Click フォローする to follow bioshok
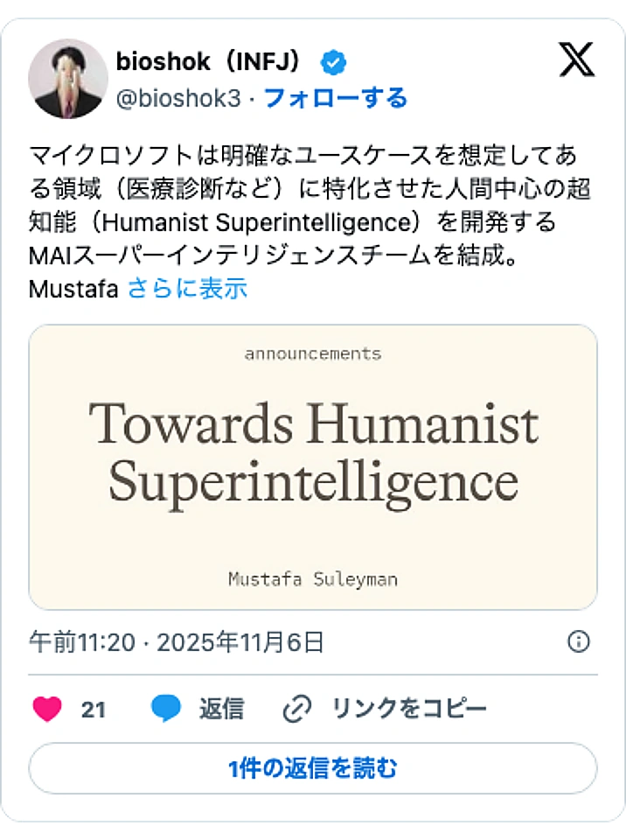 pos(337,98)
